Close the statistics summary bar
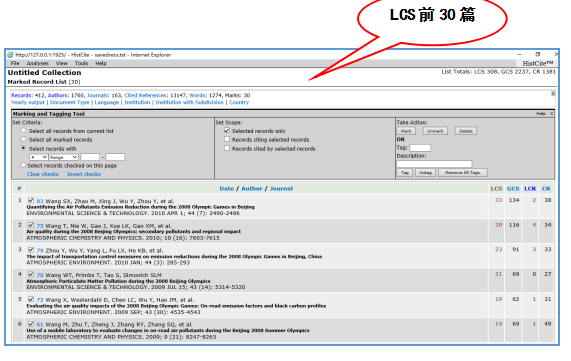This screenshot has height=361, width=571. [x=553, y=94]
